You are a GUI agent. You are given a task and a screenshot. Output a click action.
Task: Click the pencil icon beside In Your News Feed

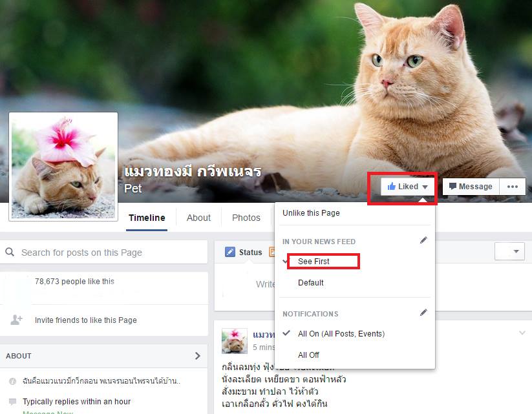423,240
